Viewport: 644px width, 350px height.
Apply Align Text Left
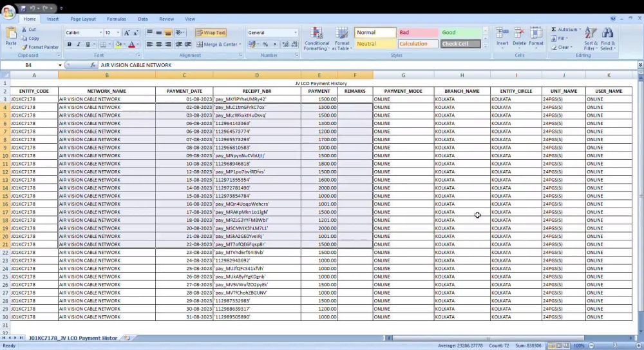[x=149, y=44]
